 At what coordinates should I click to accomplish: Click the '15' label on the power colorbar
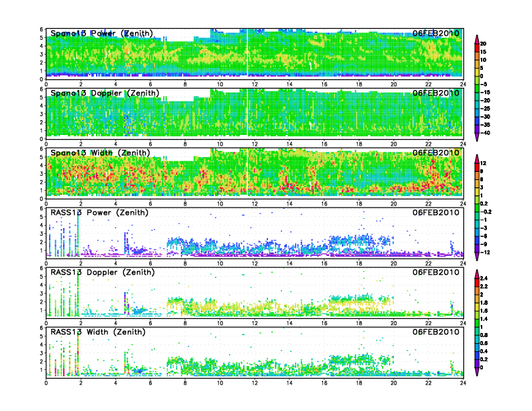pos(483,52)
